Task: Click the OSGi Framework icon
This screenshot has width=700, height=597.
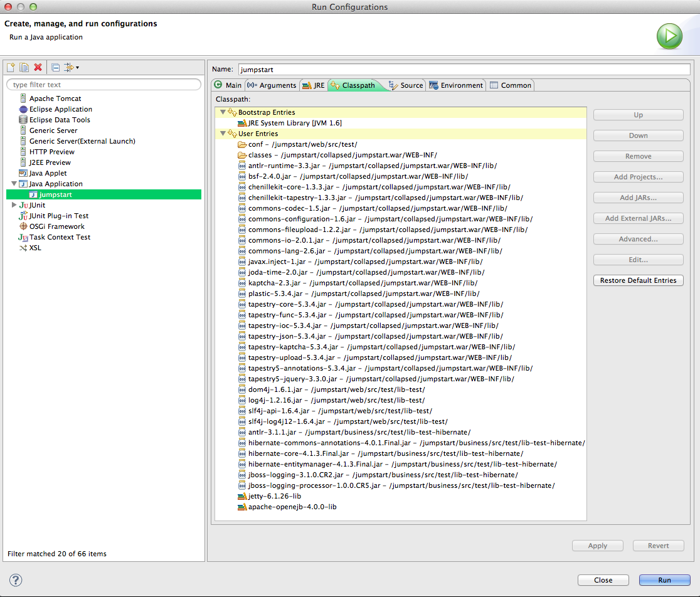Action: (23, 226)
